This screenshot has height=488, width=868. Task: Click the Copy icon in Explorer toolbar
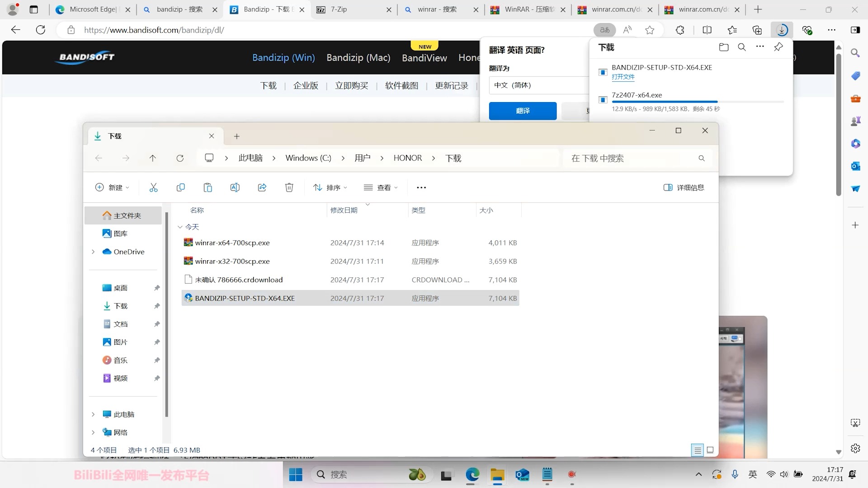tap(180, 188)
